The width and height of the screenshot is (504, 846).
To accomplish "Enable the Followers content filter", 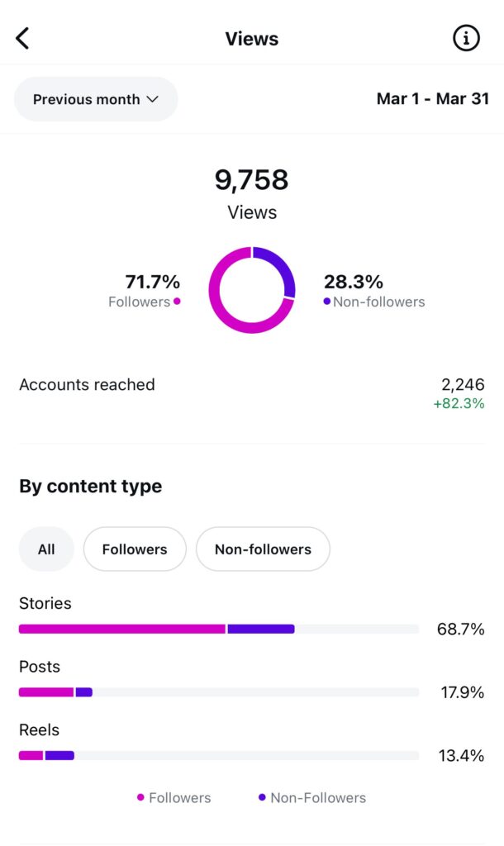I will point(135,549).
